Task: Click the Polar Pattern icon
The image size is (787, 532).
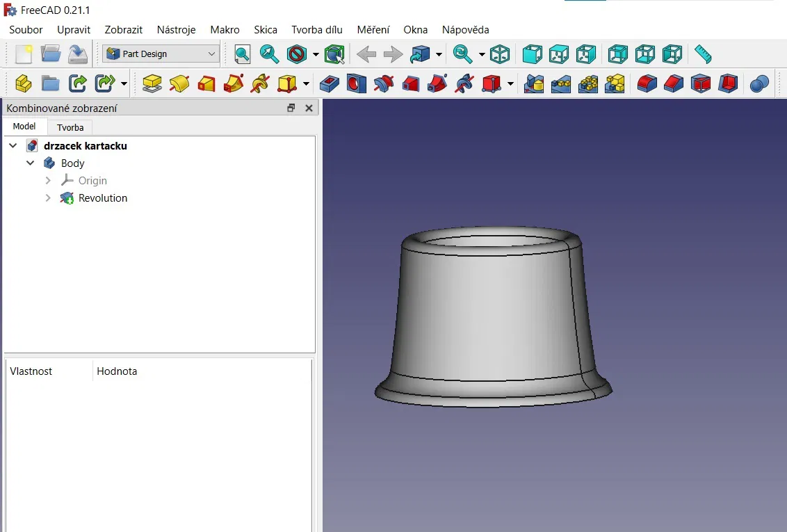Action: 588,84
